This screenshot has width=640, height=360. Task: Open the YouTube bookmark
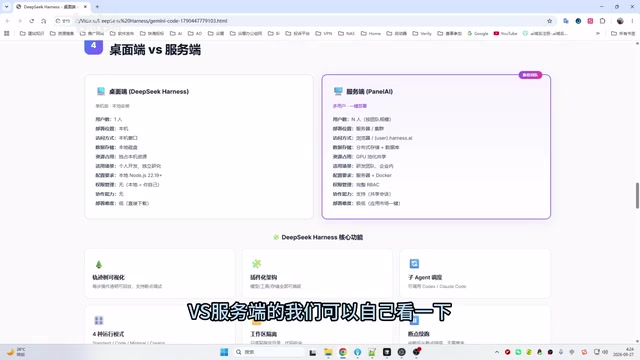click(505, 33)
